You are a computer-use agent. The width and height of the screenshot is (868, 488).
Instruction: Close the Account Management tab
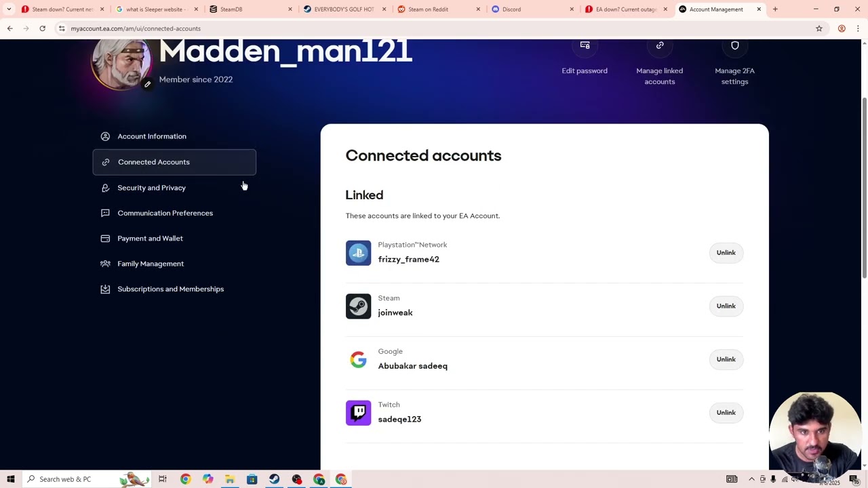pyautogui.click(x=759, y=9)
